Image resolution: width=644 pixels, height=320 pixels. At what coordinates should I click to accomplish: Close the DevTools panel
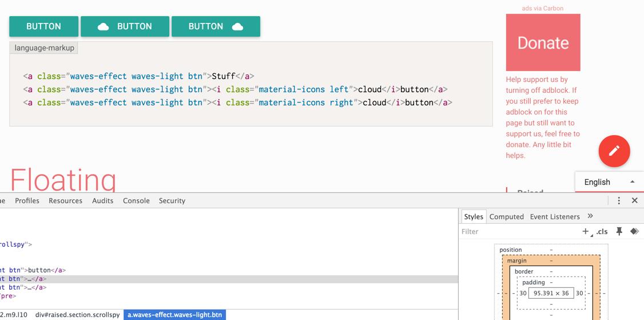click(x=634, y=201)
